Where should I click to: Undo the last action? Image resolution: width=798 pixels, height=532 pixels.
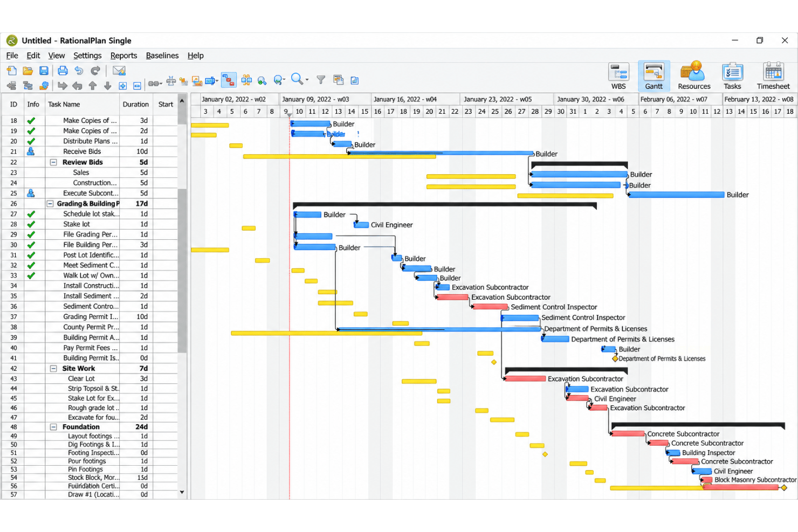click(x=79, y=71)
